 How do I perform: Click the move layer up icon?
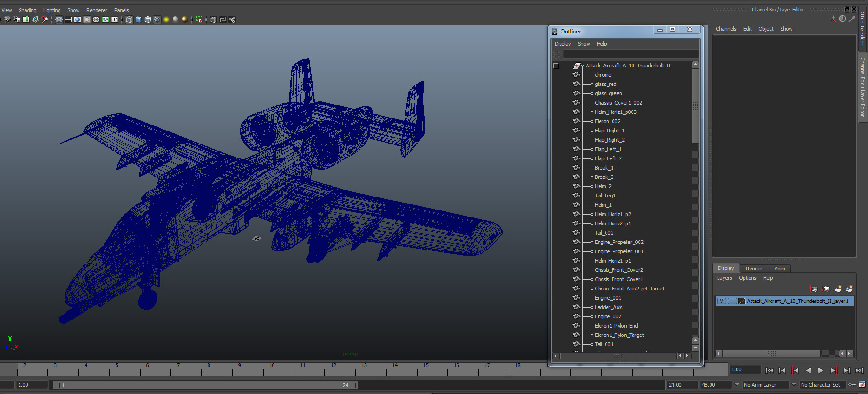tap(814, 289)
